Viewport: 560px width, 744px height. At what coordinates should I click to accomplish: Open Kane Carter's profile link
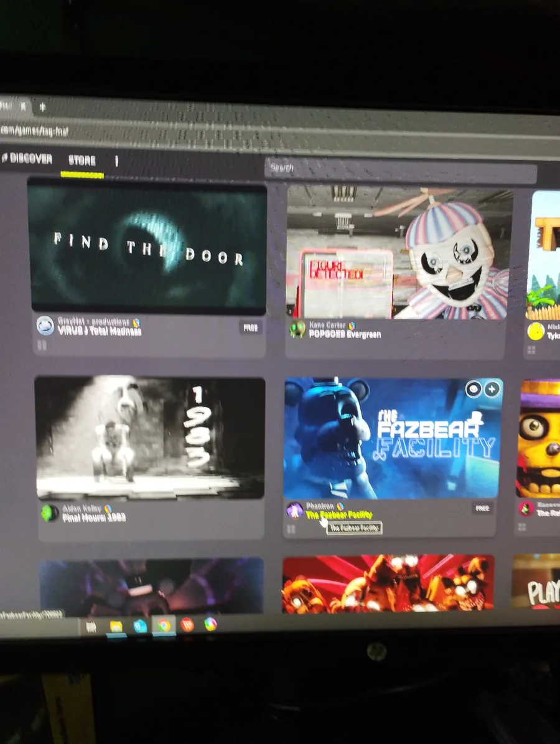point(327,325)
